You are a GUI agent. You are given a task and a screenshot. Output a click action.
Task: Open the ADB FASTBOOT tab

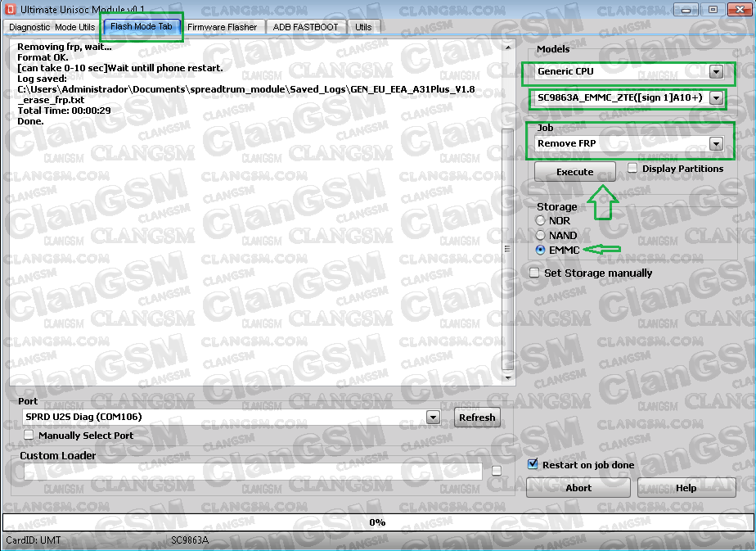coord(304,26)
